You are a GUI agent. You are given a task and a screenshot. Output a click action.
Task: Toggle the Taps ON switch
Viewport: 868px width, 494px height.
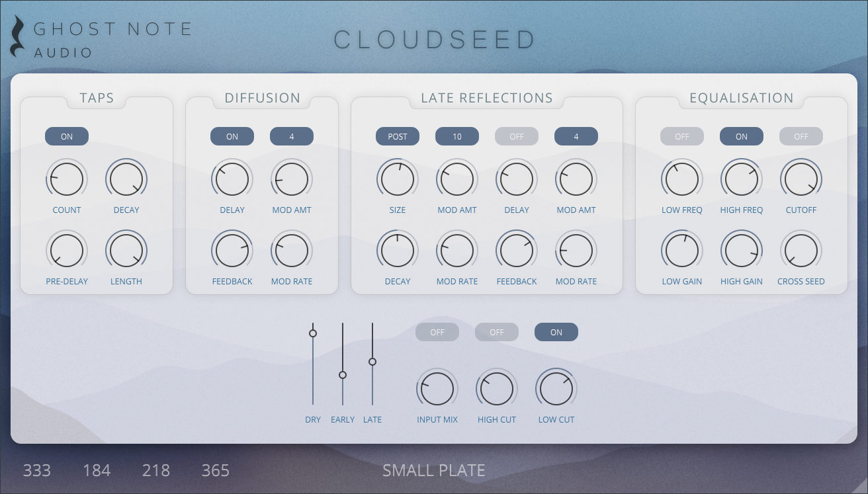coord(66,136)
